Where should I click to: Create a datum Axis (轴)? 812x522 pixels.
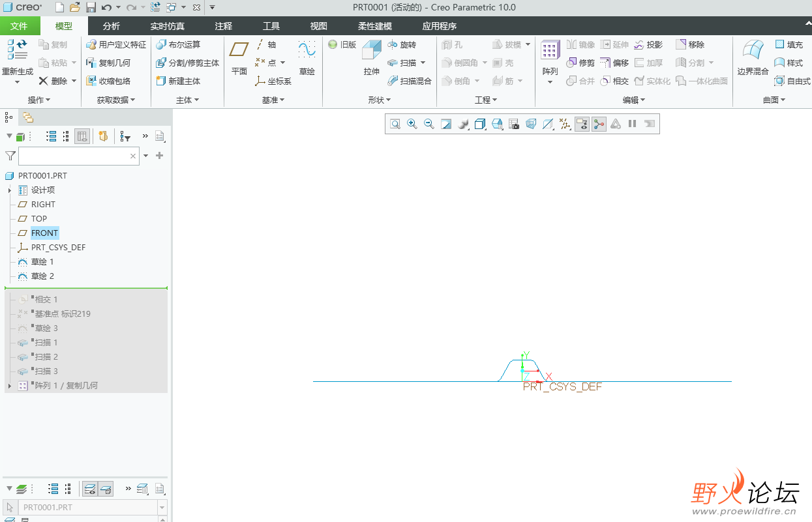click(x=265, y=44)
